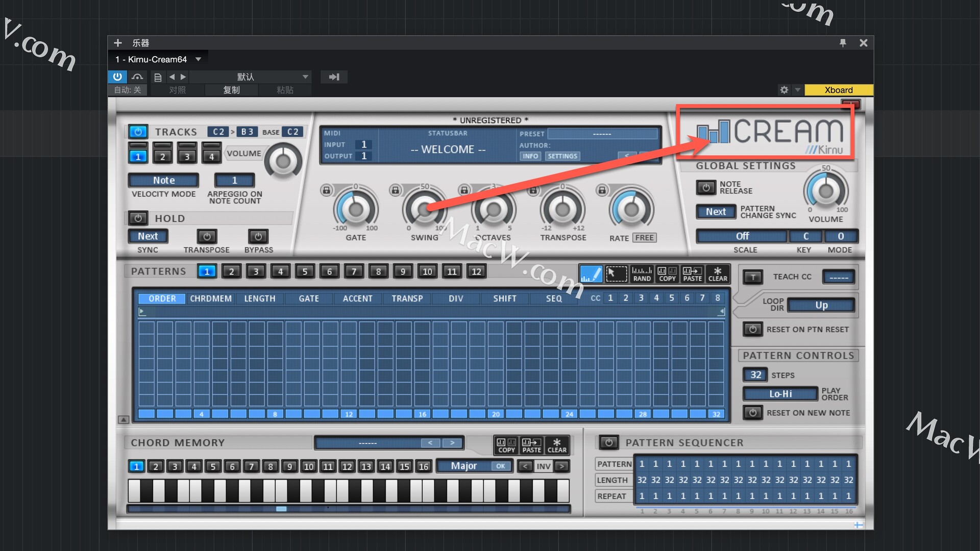Toggle RESET ON PTN RESET button

[x=753, y=329]
